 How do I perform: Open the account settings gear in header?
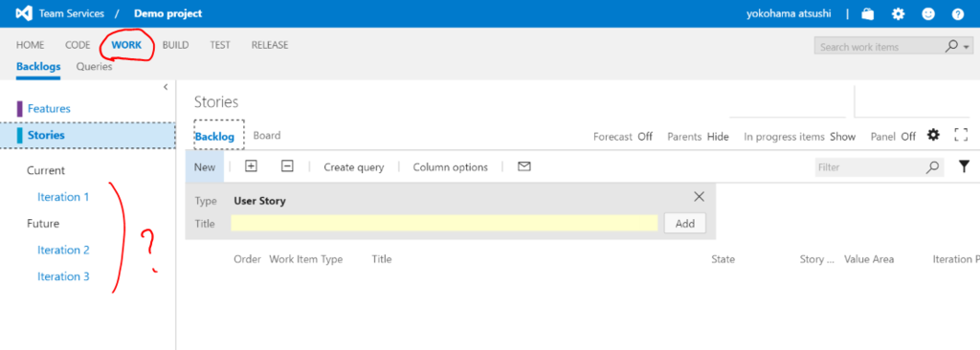(898, 13)
